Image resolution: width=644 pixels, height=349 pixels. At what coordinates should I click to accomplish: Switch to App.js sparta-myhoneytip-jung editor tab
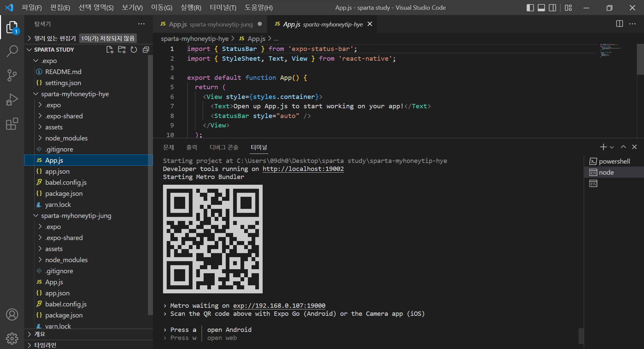click(210, 24)
